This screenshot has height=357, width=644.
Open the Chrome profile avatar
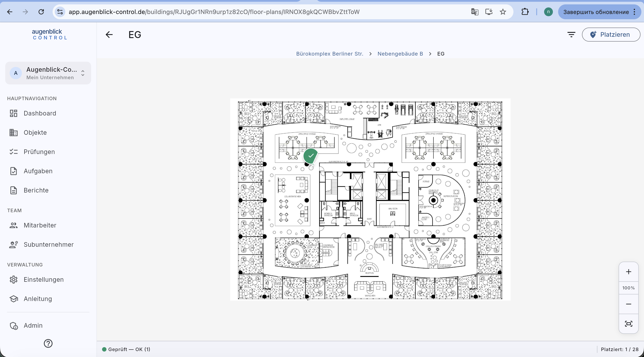(x=548, y=12)
